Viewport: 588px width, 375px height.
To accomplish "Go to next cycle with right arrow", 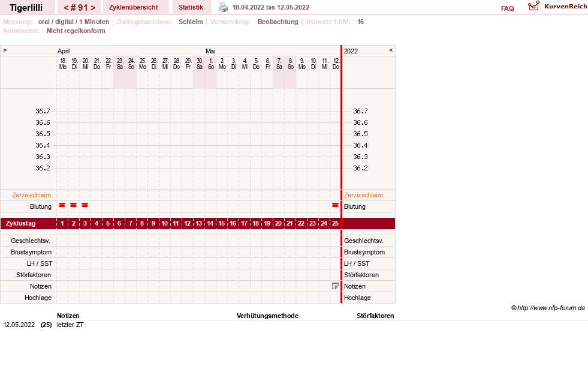I will click(93, 8).
